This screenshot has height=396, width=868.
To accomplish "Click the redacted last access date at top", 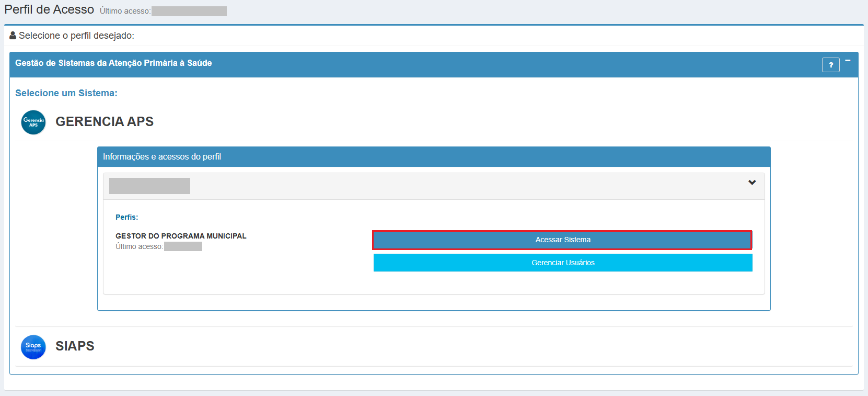I will [x=189, y=11].
